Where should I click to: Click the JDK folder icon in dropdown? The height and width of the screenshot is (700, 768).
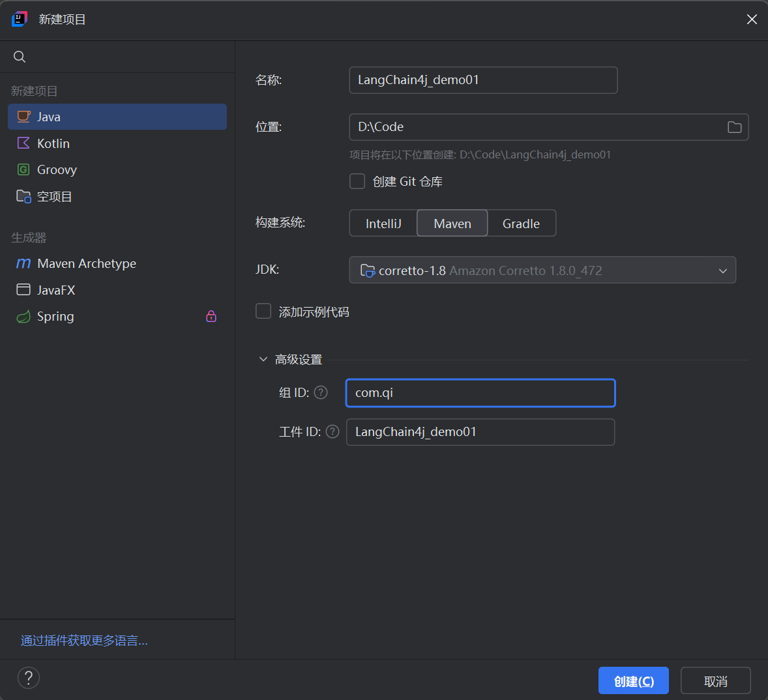click(x=368, y=270)
